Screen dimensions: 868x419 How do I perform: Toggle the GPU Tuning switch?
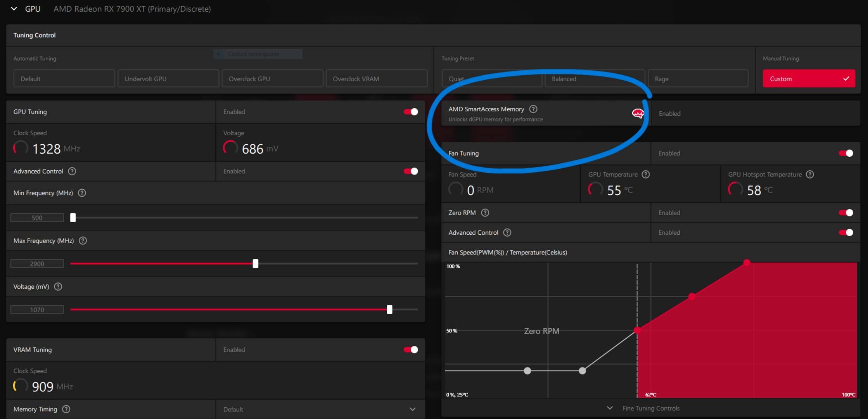coord(411,112)
